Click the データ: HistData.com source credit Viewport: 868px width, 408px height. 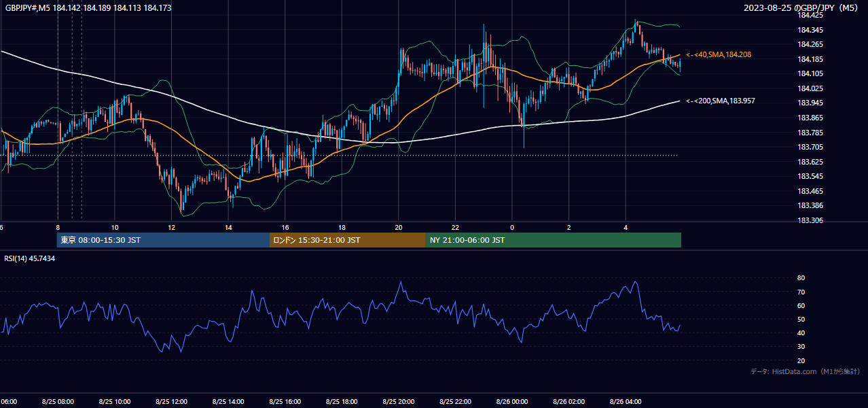(805, 372)
